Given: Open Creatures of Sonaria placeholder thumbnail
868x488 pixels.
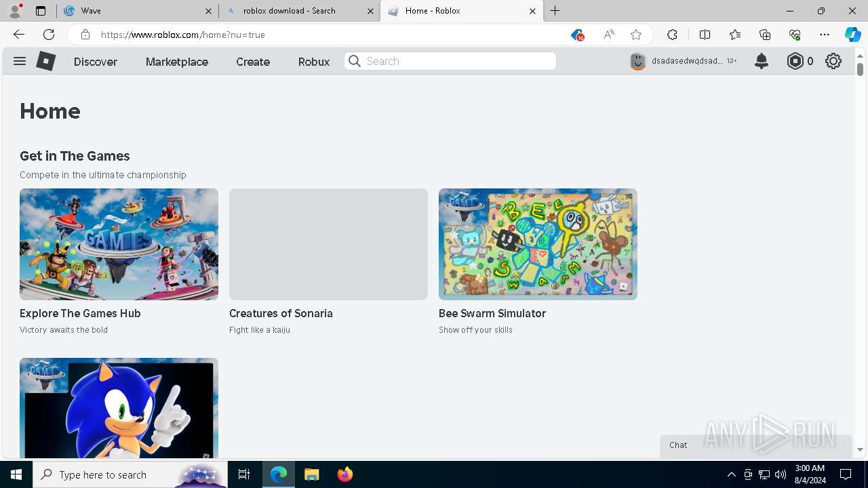Looking at the screenshot, I should click(x=328, y=244).
